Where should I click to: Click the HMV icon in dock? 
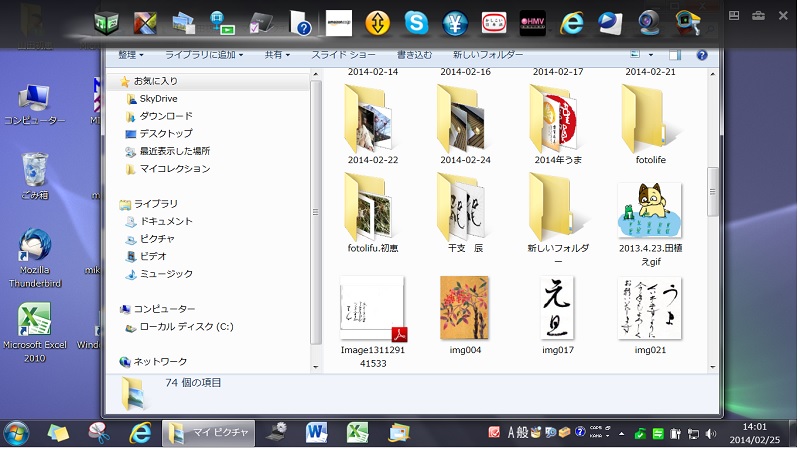[x=533, y=23]
